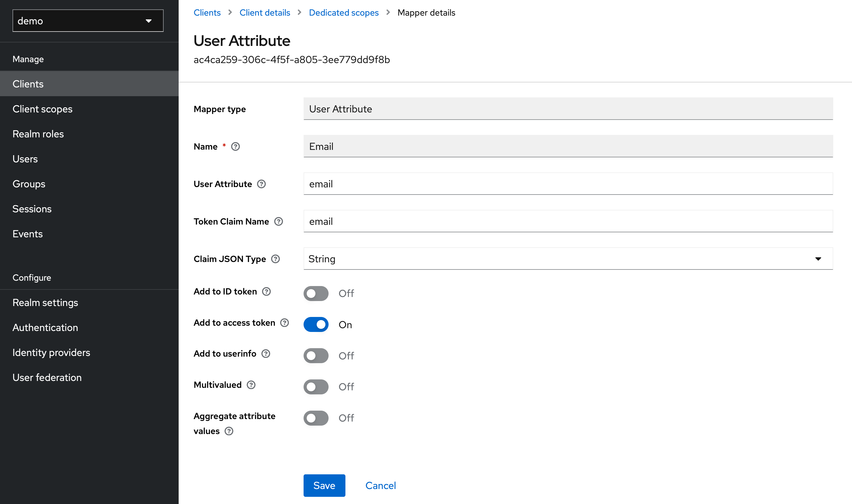The height and width of the screenshot is (504, 852).
Task: Click the Groups sidebar icon
Action: (29, 184)
